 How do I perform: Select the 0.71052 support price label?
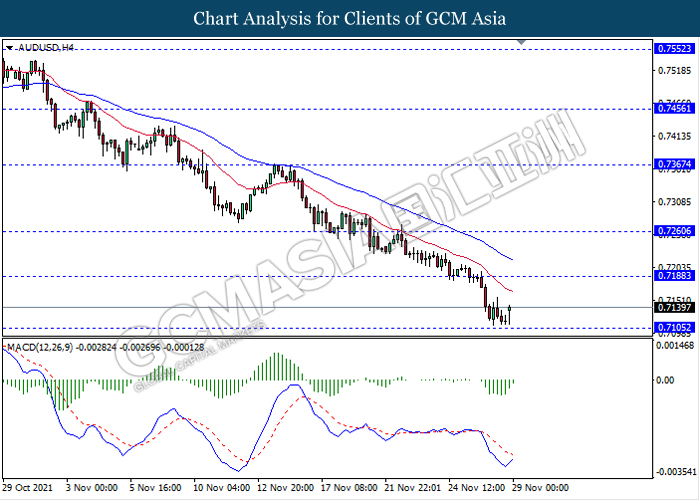point(675,328)
